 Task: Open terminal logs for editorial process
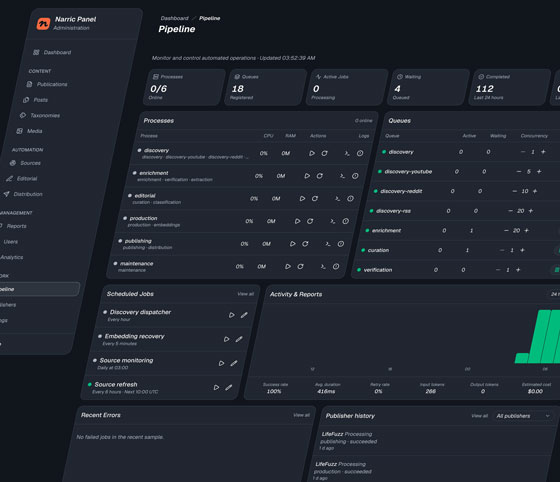point(337,199)
